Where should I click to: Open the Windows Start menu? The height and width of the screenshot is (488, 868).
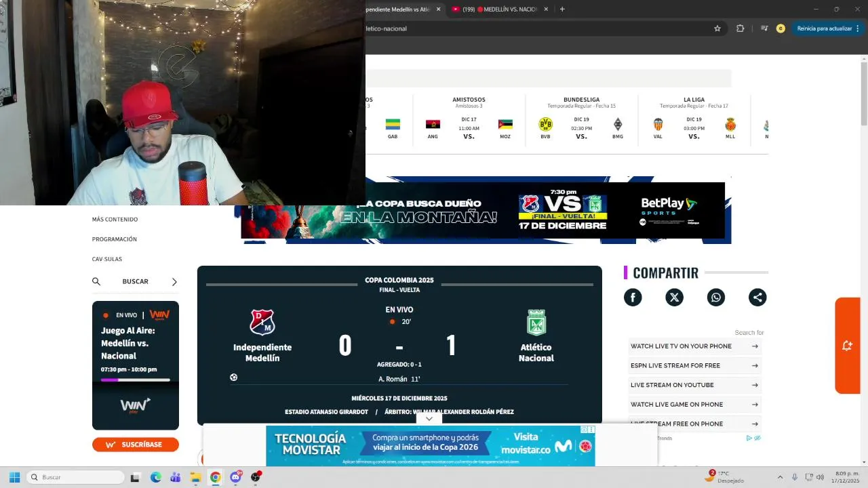click(14, 477)
